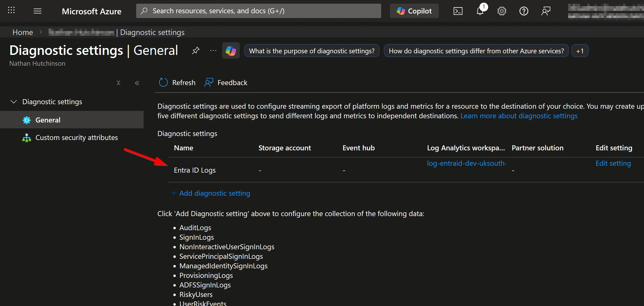Launch Cloud Shell terminal icon
Viewport: 644px width, 306px height.
(x=458, y=11)
